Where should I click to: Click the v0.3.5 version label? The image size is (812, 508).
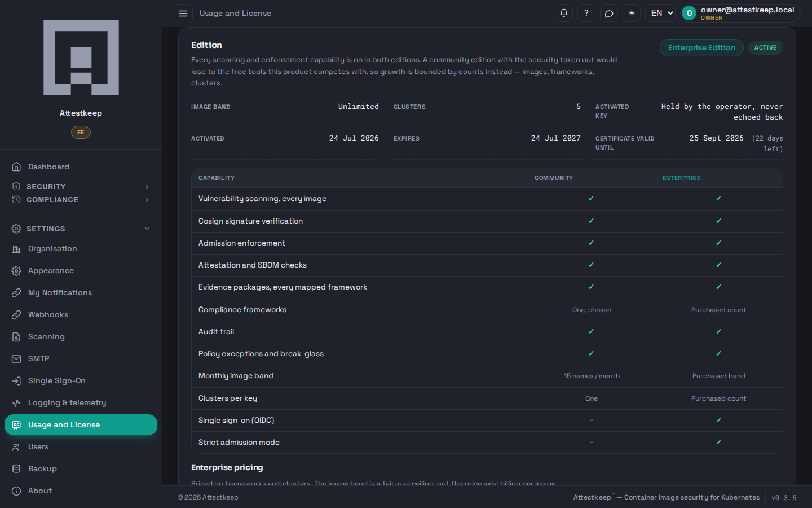click(x=784, y=498)
